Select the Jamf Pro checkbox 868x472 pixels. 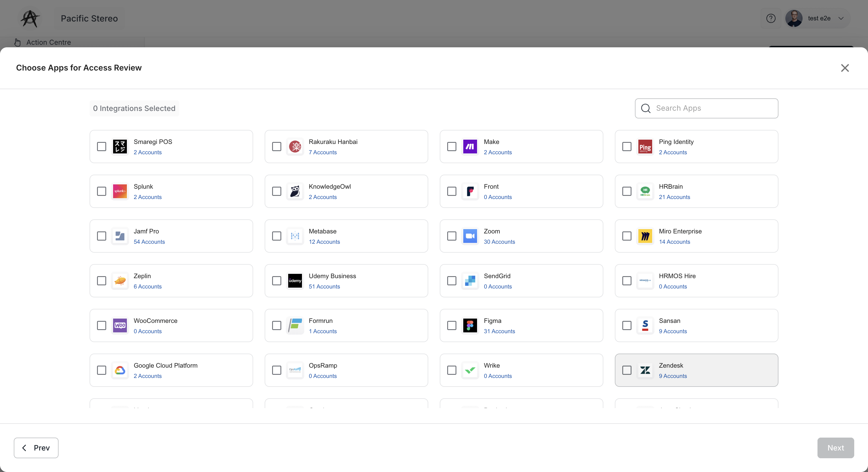(101, 236)
